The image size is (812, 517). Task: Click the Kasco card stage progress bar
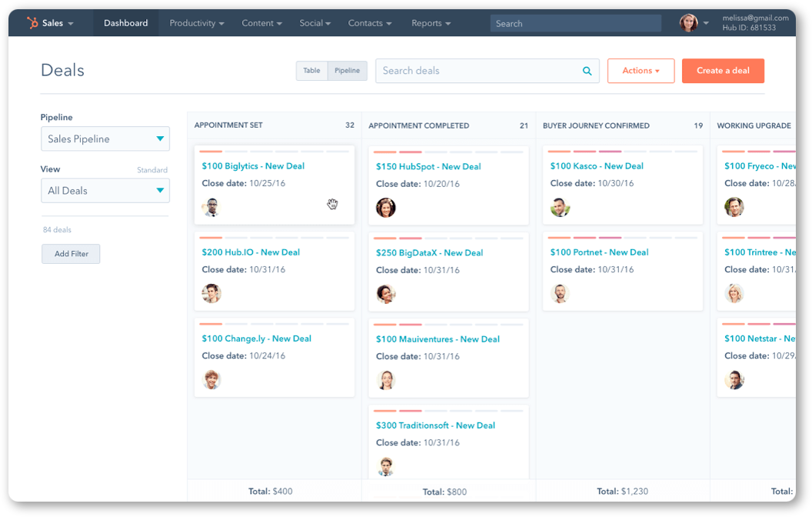point(623,152)
